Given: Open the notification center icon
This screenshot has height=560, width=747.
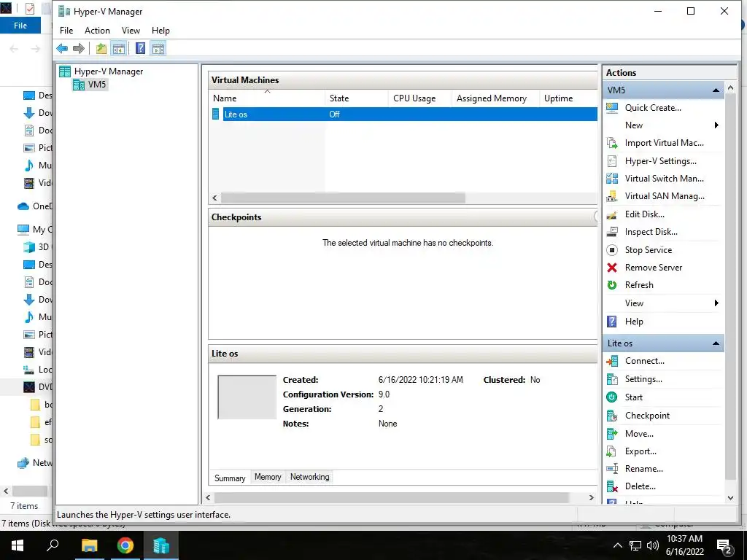Looking at the screenshot, I should click(x=724, y=546).
